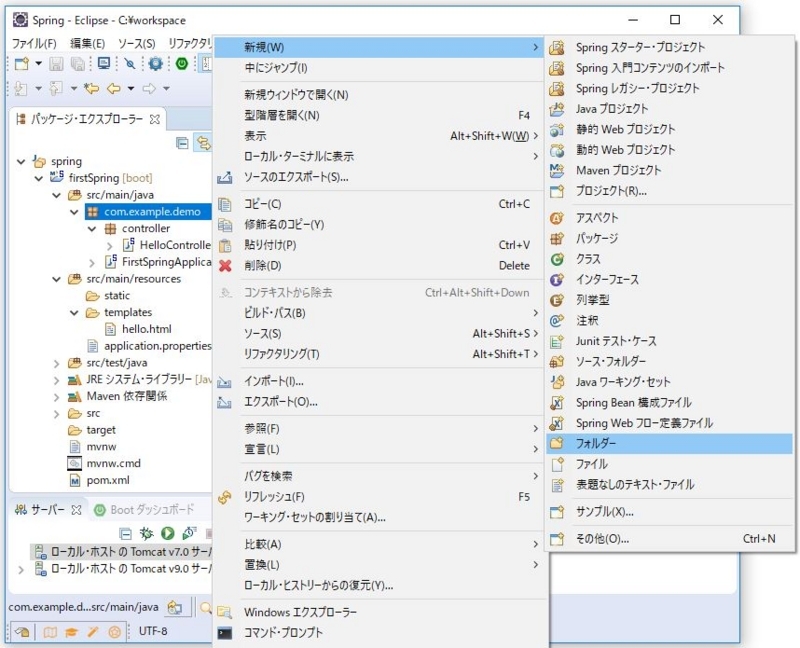Select その他(O)... in New submenu
This screenshot has width=800, height=648.
(x=669, y=539)
